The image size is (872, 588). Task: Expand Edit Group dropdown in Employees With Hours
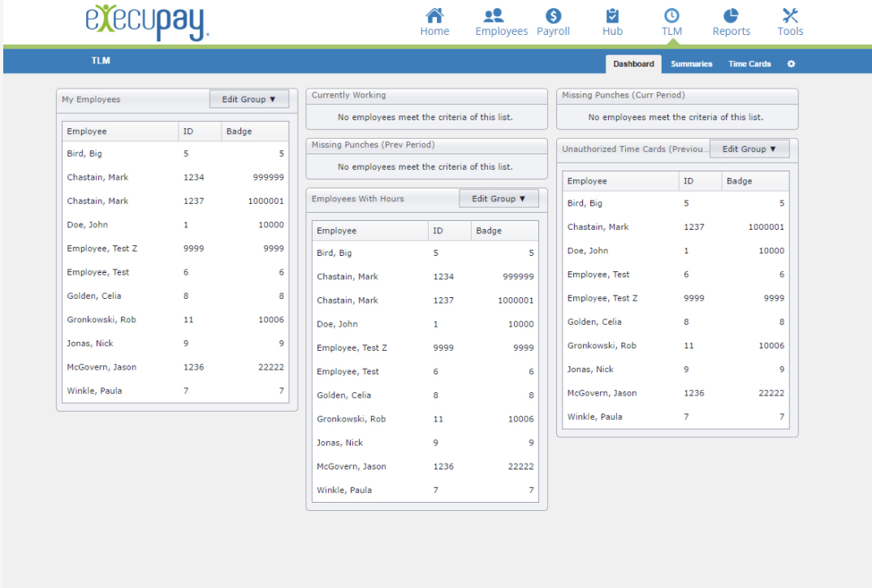point(499,199)
